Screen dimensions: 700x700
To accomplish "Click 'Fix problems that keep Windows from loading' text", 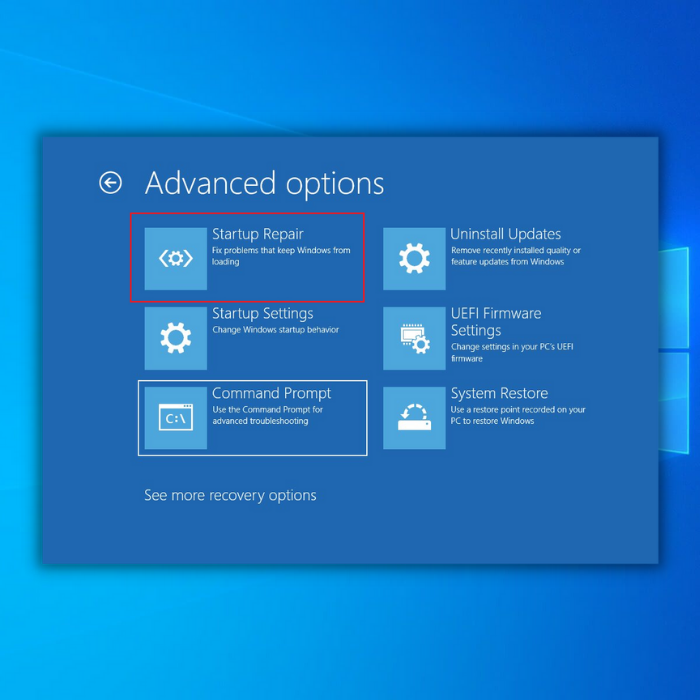I will 281,256.
